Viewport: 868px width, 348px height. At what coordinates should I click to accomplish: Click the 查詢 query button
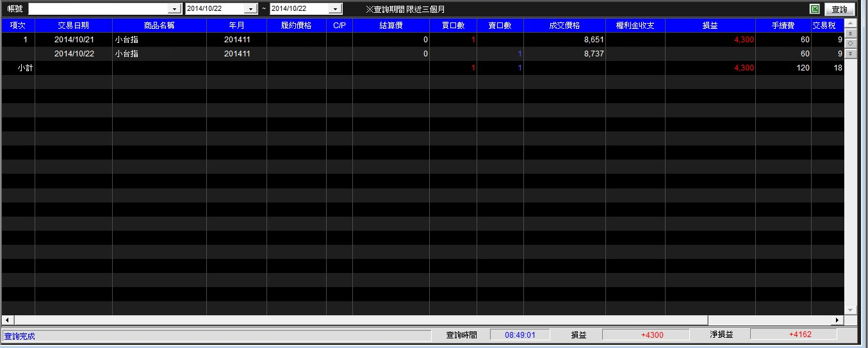pyautogui.click(x=839, y=9)
